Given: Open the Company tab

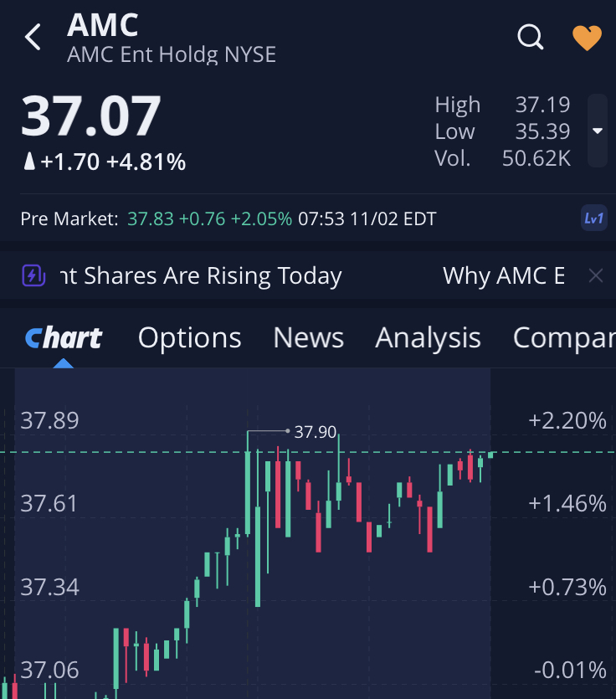Looking at the screenshot, I should (563, 337).
